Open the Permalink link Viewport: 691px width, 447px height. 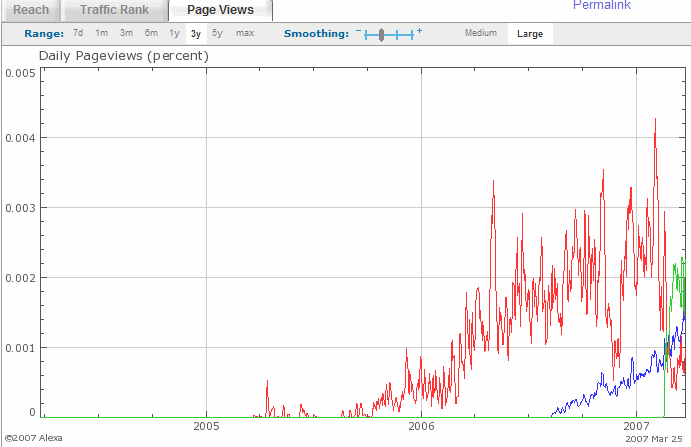pos(602,5)
